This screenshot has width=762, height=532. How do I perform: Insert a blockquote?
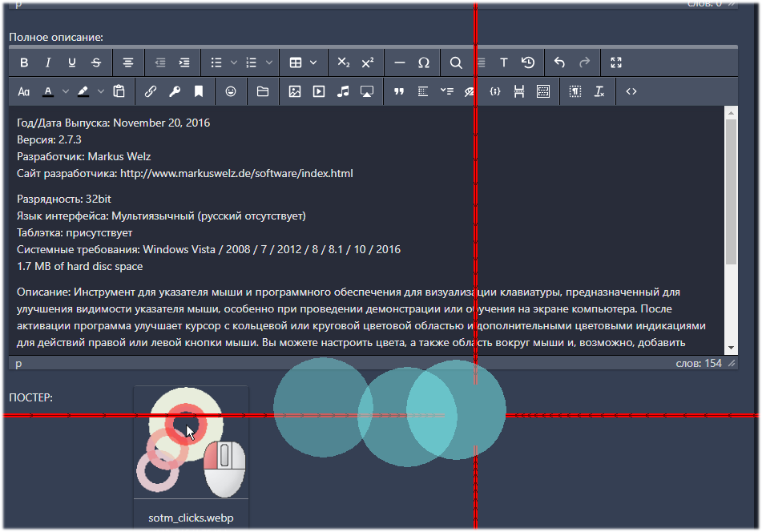[x=399, y=92]
